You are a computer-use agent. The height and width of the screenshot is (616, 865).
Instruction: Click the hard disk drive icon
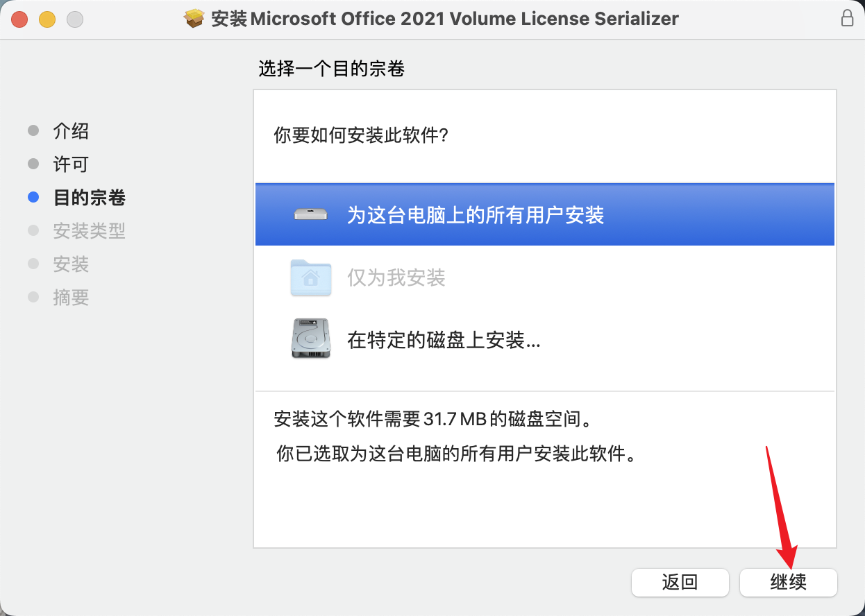point(310,339)
